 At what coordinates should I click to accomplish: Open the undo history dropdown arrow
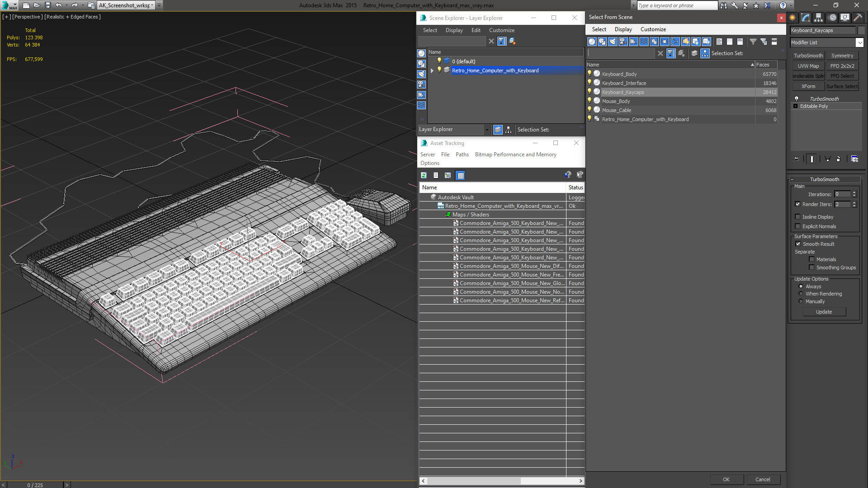point(66,5)
